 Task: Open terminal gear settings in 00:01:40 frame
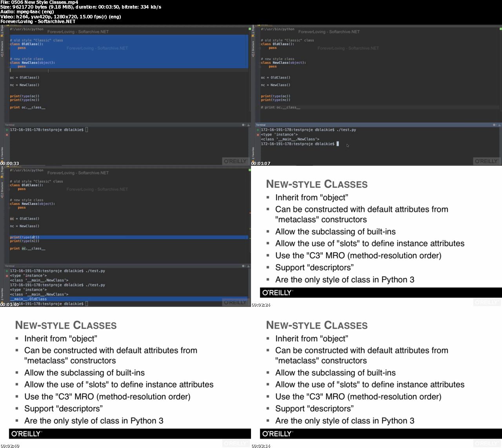coord(243,266)
